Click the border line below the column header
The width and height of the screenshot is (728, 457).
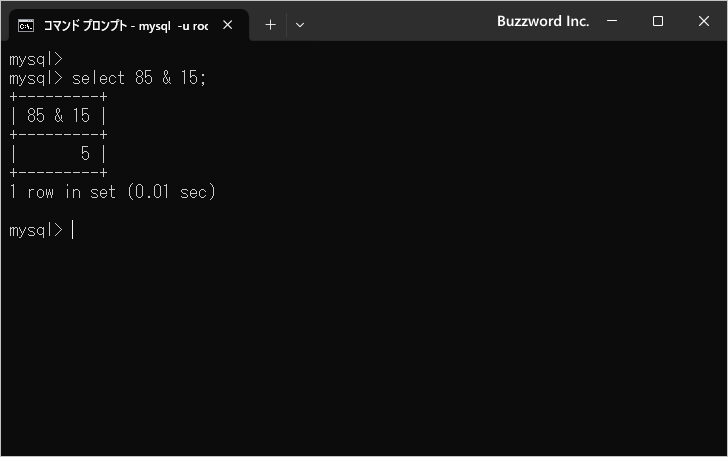pos(58,135)
